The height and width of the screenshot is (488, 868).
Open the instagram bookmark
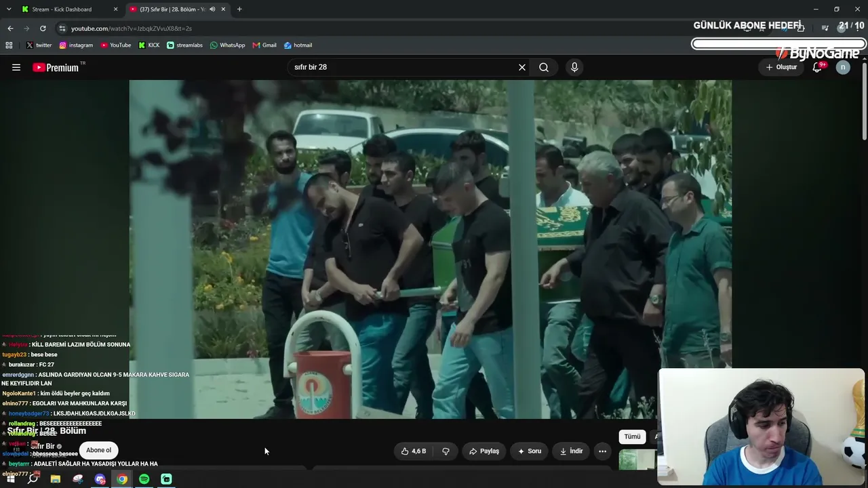[x=76, y=45]
